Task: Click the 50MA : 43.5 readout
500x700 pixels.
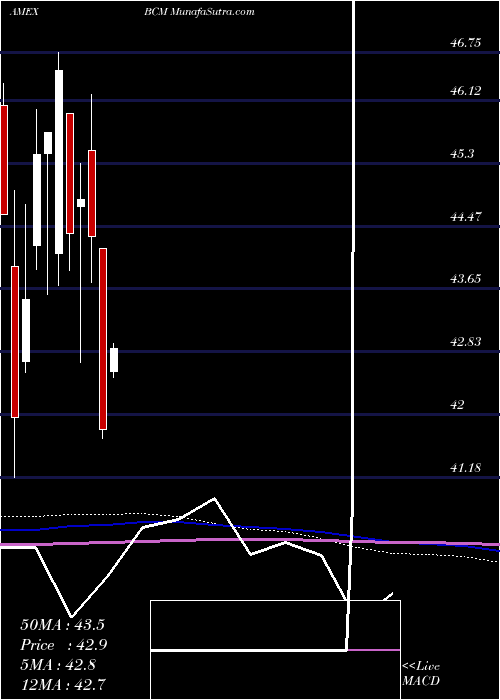Action: point(62,625)
